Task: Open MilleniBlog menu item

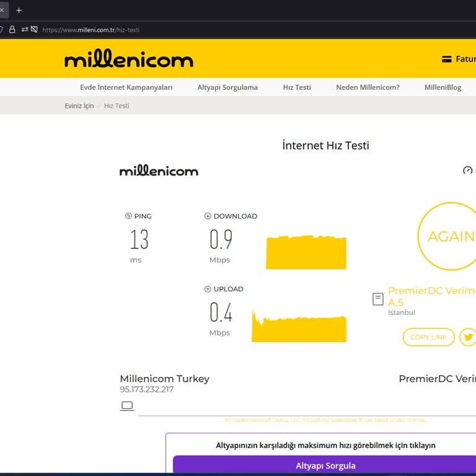Action: coord(443,87)
